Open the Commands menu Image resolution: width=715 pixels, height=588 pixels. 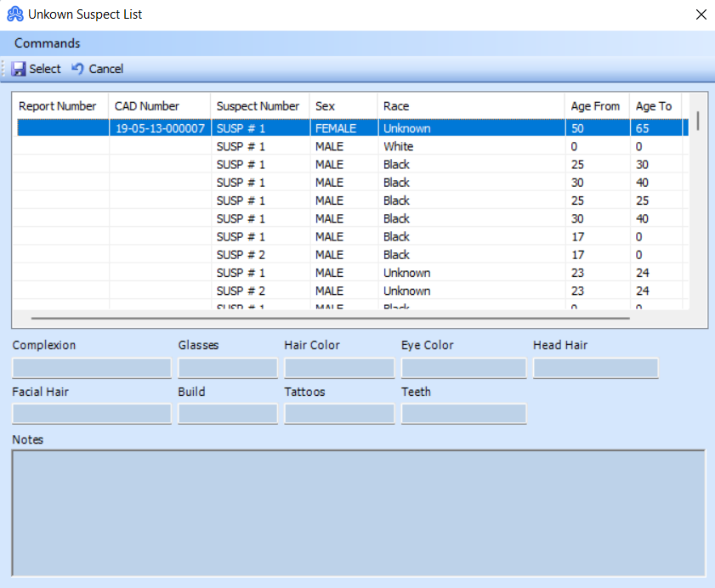pos(47,42)
